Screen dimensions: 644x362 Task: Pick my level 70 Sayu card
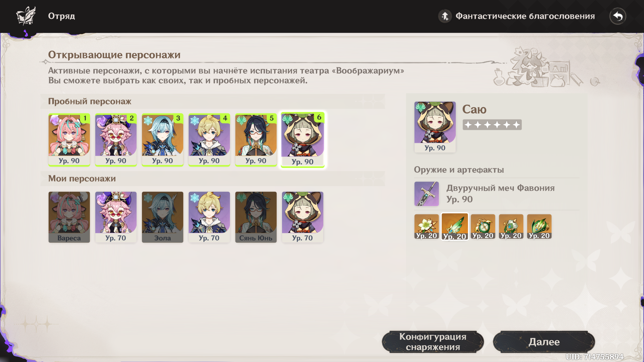[x=302, y=217]
